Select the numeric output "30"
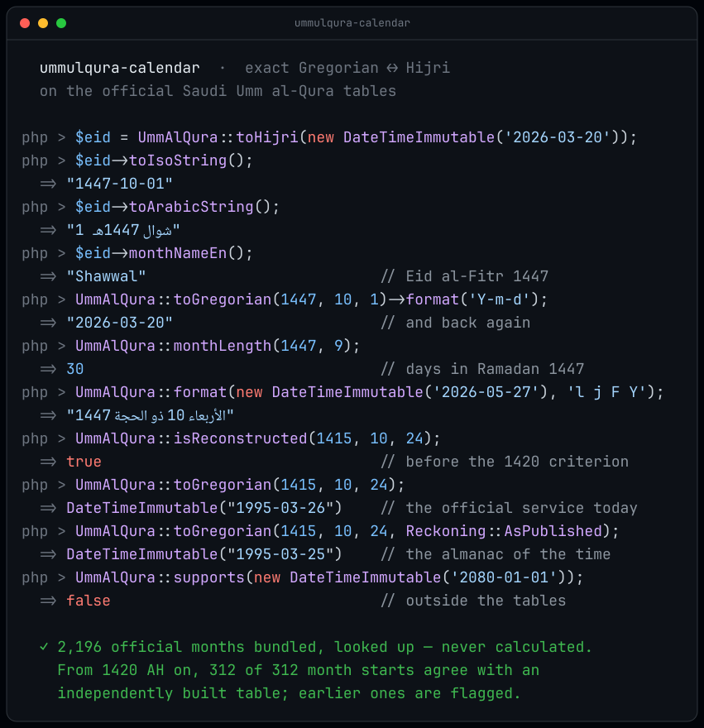Viewport: 704px width, 728px height. [74, 369]
